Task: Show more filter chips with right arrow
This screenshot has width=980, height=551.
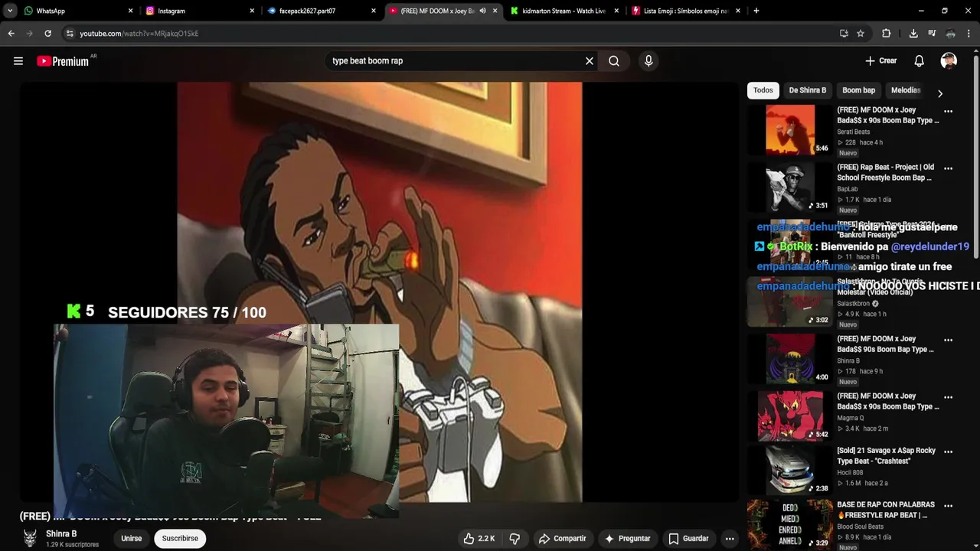Action: tap(940, 93)
